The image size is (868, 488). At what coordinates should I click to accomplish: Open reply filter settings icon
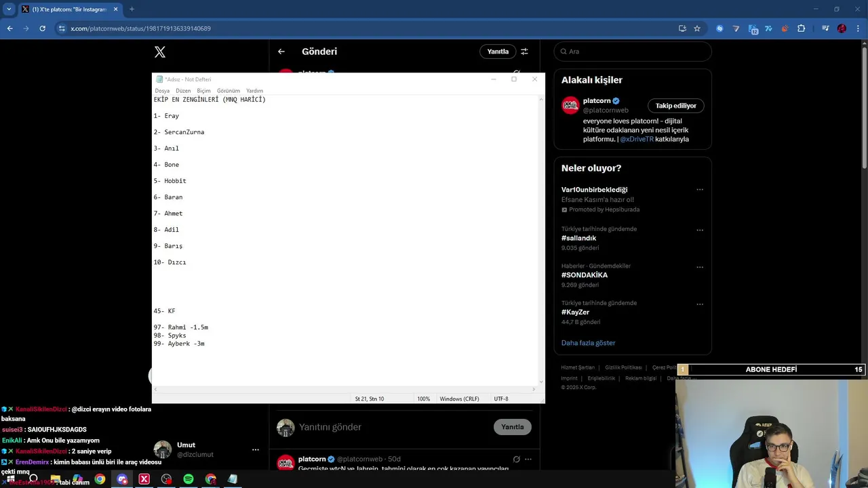point(524,52)
